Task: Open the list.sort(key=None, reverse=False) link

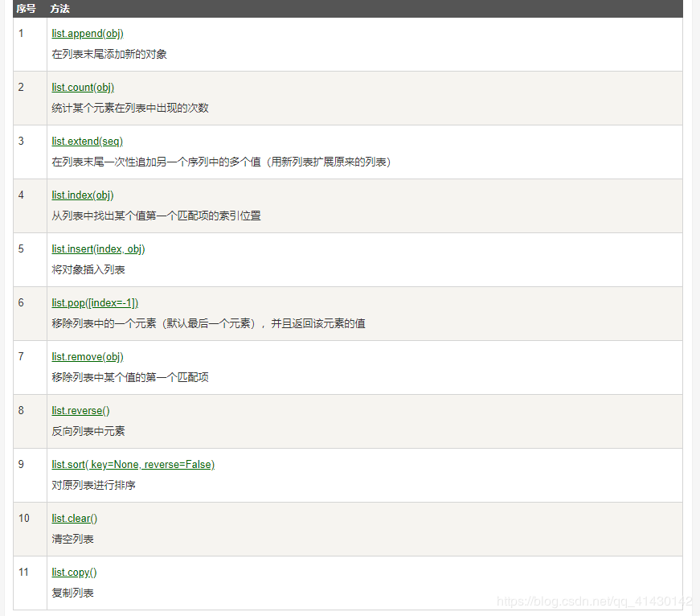Action: 133,464
